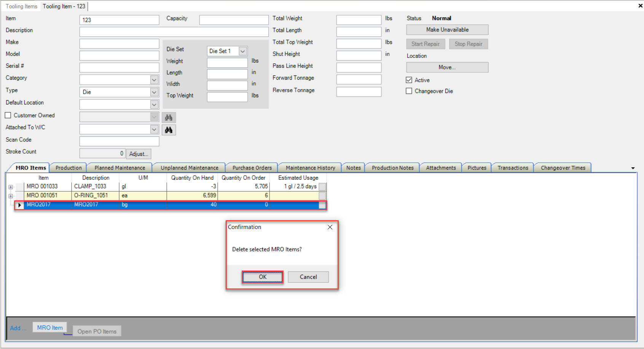This screenshot has height=349, width=644.
Task: Open the tab overflow arrow at right
Action: coord(633,168)
